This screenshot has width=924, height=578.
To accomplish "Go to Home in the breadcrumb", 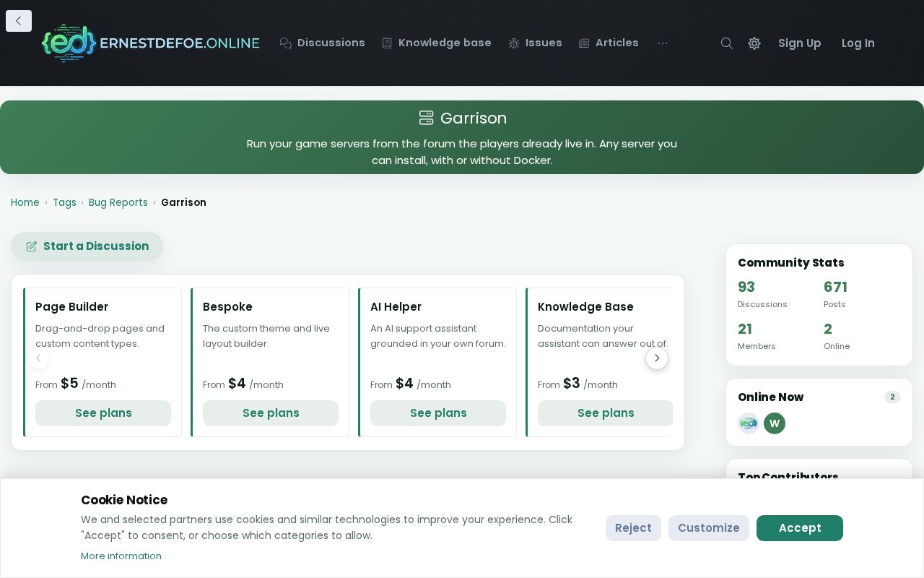I will [25, 202].
